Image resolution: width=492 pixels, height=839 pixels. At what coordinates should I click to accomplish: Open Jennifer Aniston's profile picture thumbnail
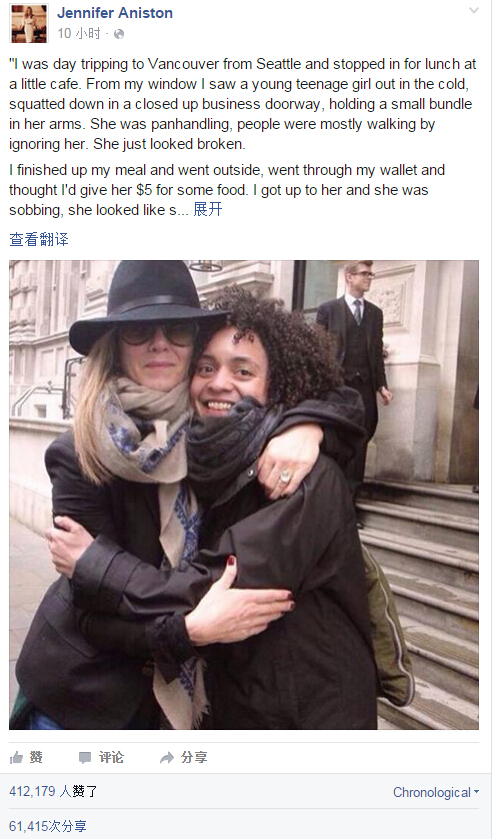pos(29,23)
